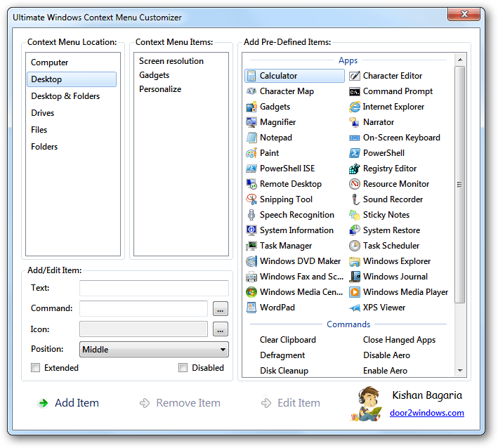Click the System Restore icon

tap(355, 230)
